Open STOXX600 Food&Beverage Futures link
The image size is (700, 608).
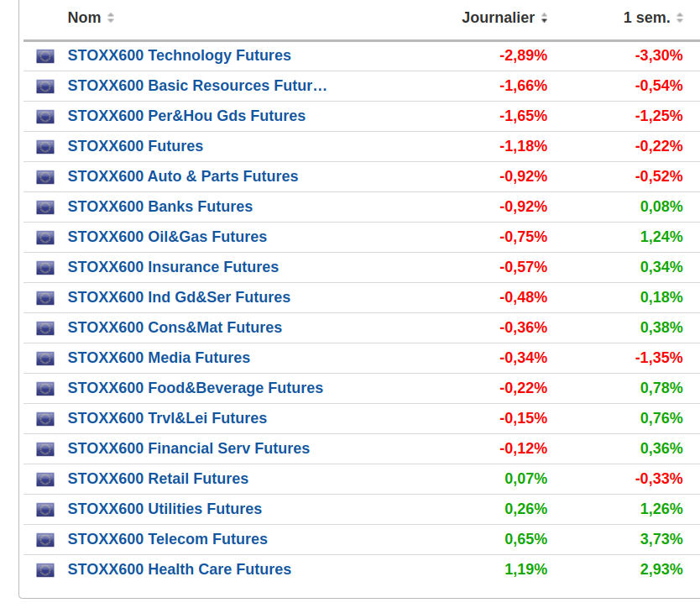point(196,388)
